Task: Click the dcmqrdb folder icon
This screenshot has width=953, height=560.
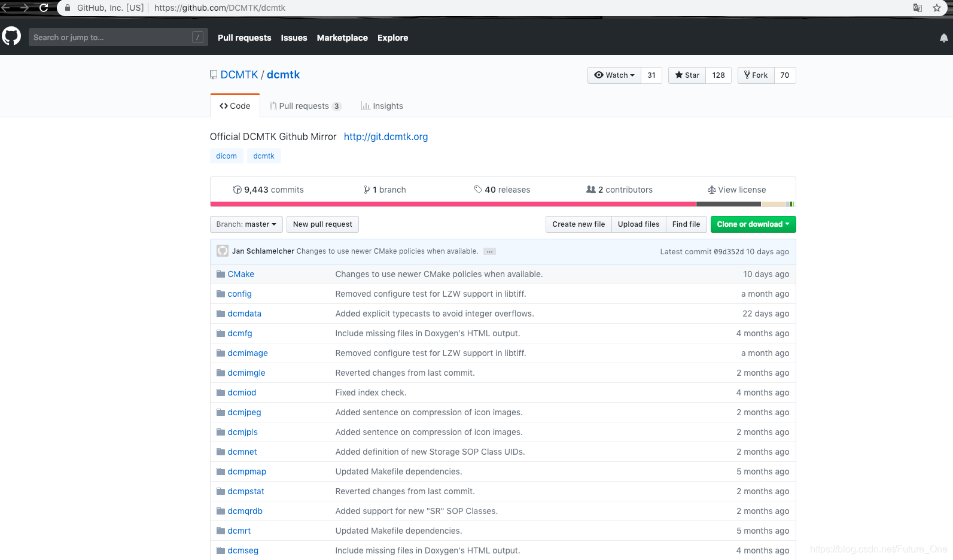Action: point(221,511)
